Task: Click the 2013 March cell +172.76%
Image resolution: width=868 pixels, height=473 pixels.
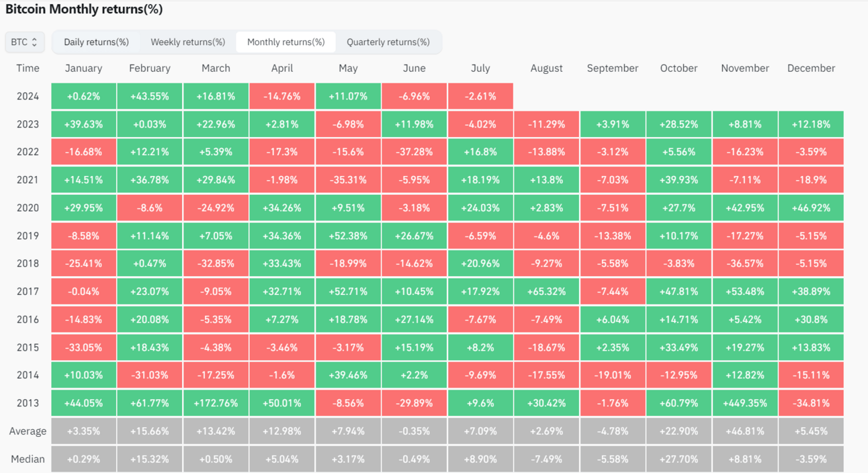Action: (216, 403)
